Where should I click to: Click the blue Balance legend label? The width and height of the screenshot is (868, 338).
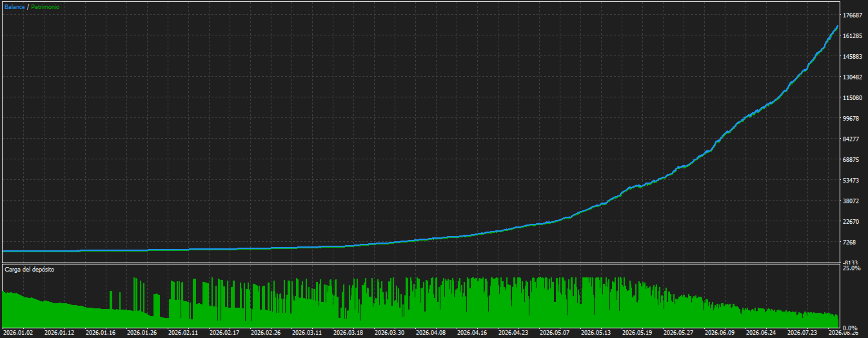(14, 6)
